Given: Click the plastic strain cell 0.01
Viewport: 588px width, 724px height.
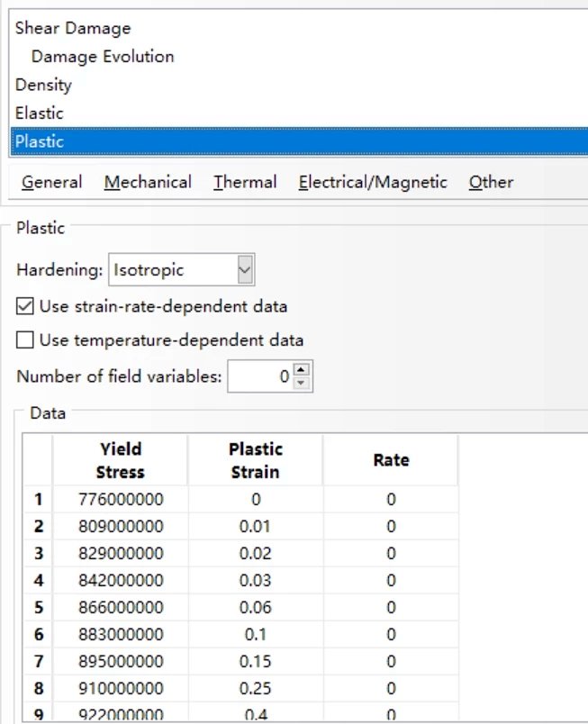Looking at the screenshot, I should (255, 527).
